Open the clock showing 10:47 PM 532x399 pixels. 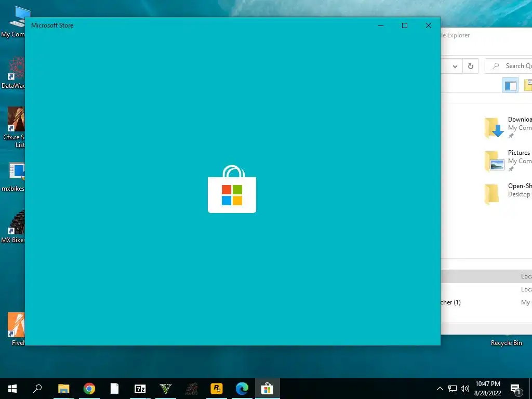tap(487, 389)
